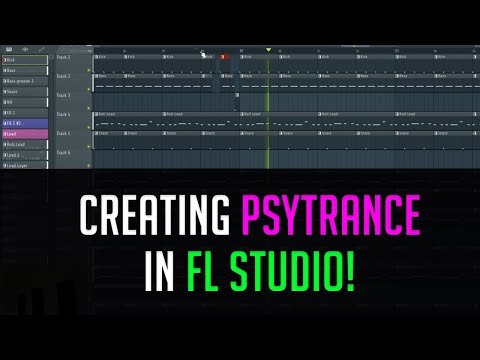Select the blue FX 1 #2 pattern

coord(25,123)
